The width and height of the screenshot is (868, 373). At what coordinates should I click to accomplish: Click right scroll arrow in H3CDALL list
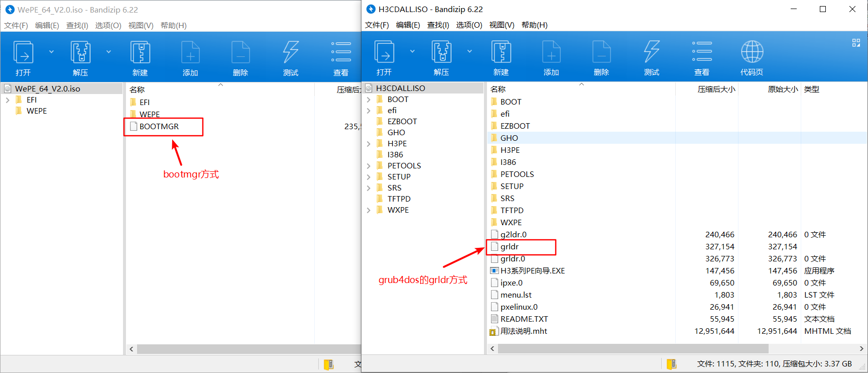(x=861, y=348)
